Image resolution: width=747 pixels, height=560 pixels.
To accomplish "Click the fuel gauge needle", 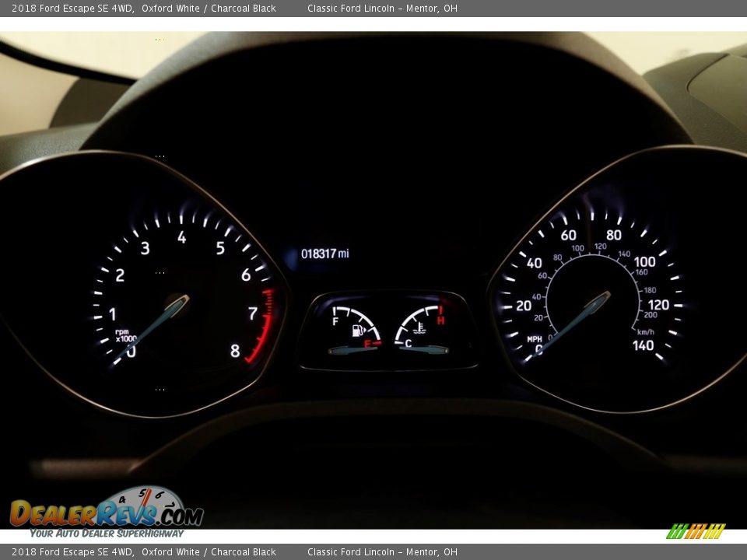I will click(352, 350).
